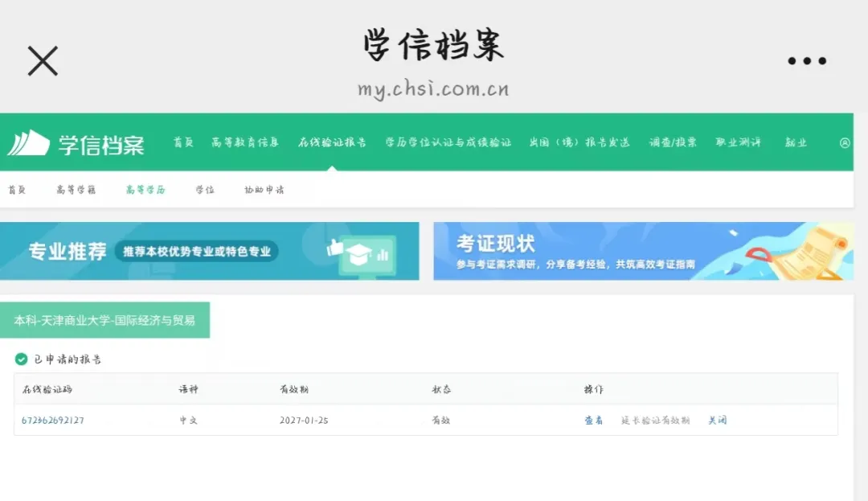Viewport: 868px width, 501px height.
Task: Open the 考证现状 banner
Action: [x=643, y=251]
